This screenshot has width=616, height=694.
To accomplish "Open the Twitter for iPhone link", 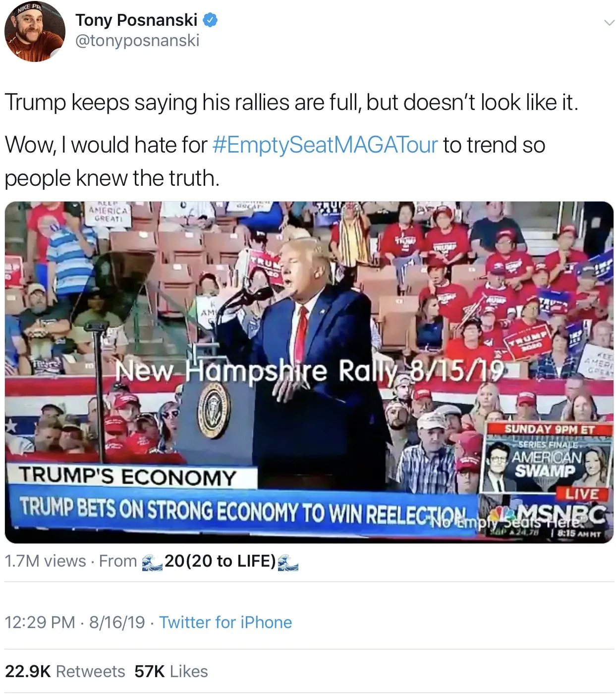I will coord(225,623).
